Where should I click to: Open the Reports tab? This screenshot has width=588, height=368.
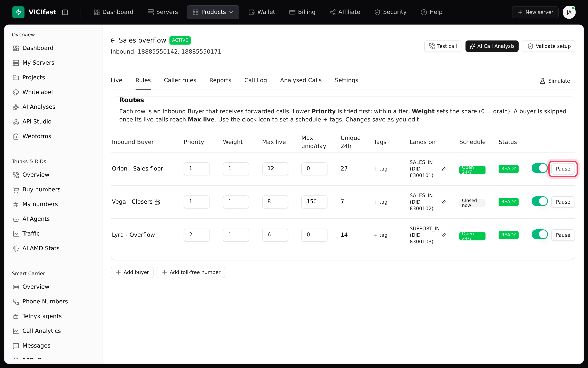220,80
